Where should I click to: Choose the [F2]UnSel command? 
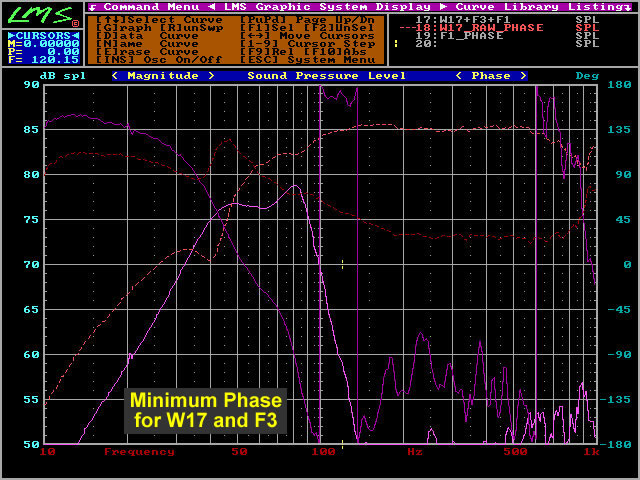pyautogui.click(x=339, y=28)
